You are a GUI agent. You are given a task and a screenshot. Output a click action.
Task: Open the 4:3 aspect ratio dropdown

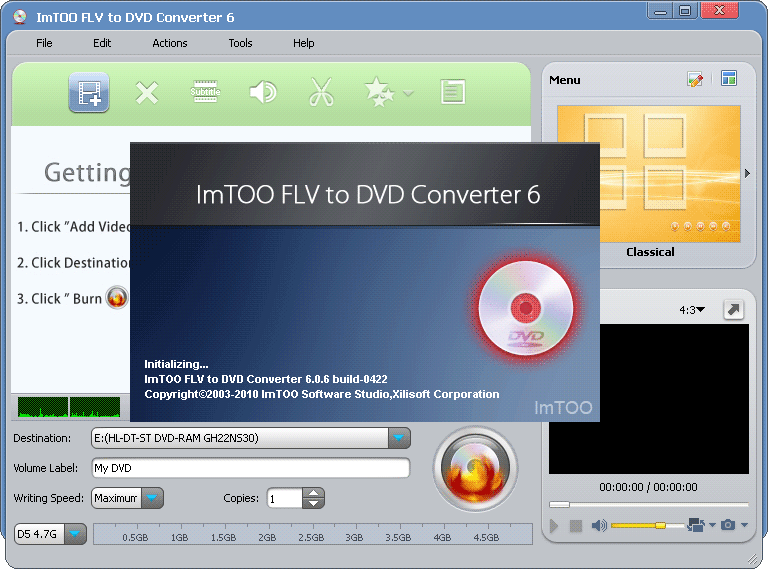[x=692, y=310]
